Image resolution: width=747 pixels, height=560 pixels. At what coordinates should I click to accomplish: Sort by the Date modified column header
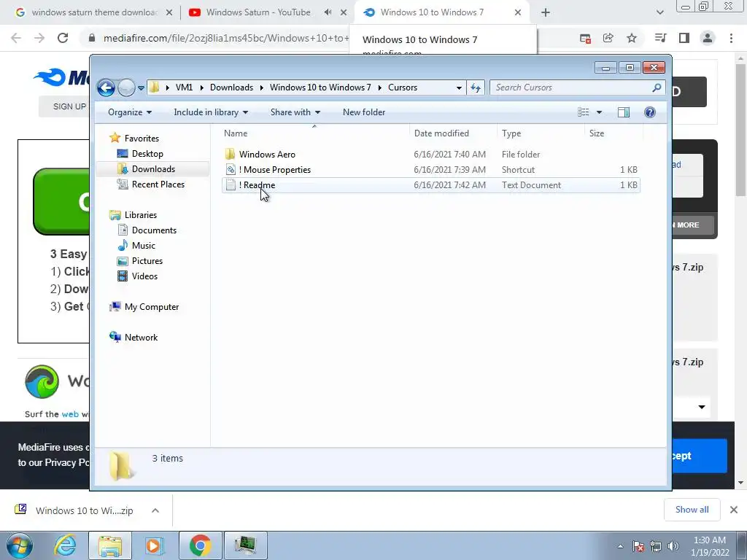pos(452,133)
